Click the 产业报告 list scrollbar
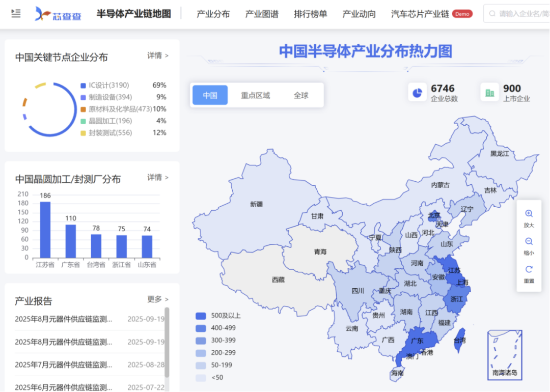This screenshot has width=550, height=392. point(167,343)
